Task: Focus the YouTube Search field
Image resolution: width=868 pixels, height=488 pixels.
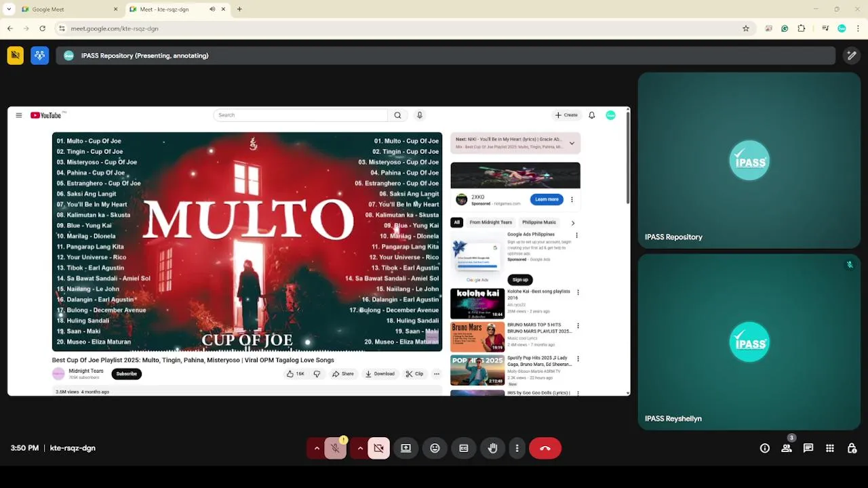Action: [x=300, y=115]
